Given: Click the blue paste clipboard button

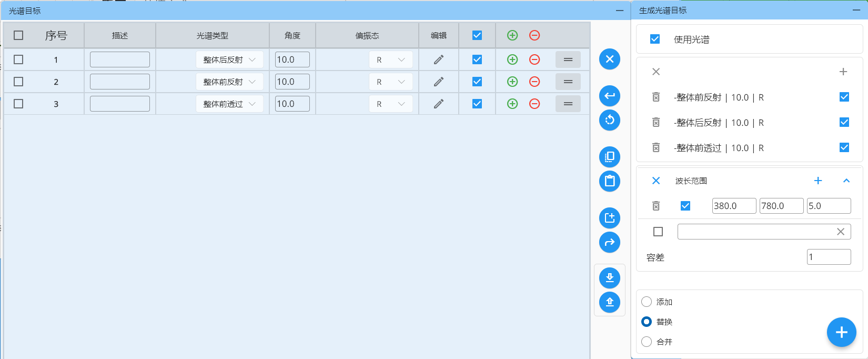Looking at the screenshot, I should pos(610,181).
